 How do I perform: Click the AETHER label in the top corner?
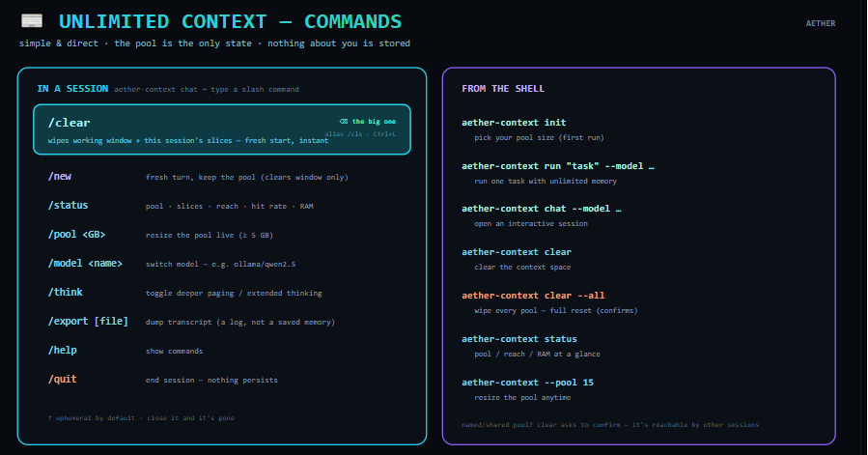(x=821, y=23)
